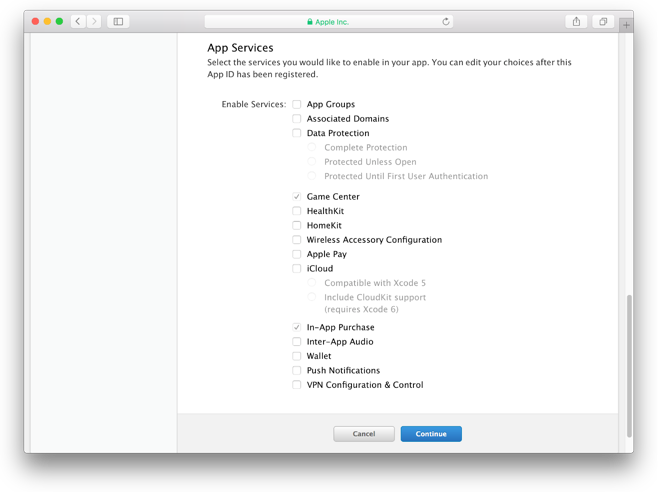Tick Push Notifications checkbox

pos(297,370)
